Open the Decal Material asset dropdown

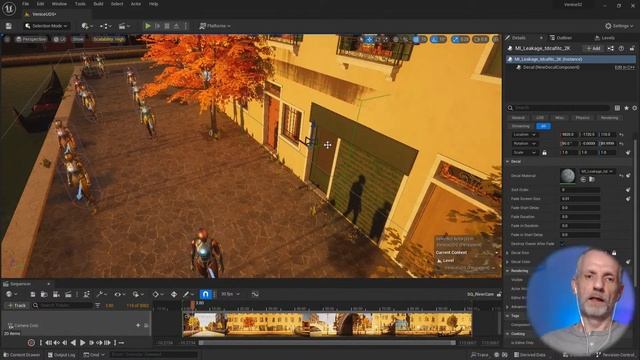(x=597, y=171)
